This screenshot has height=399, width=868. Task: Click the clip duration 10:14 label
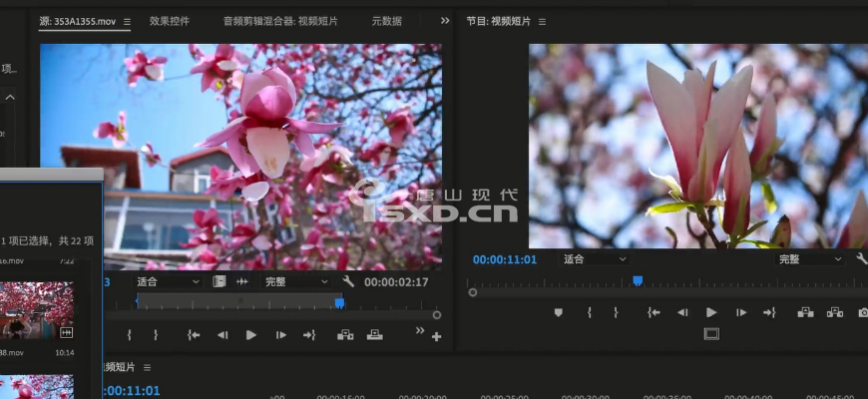point(65,352)
